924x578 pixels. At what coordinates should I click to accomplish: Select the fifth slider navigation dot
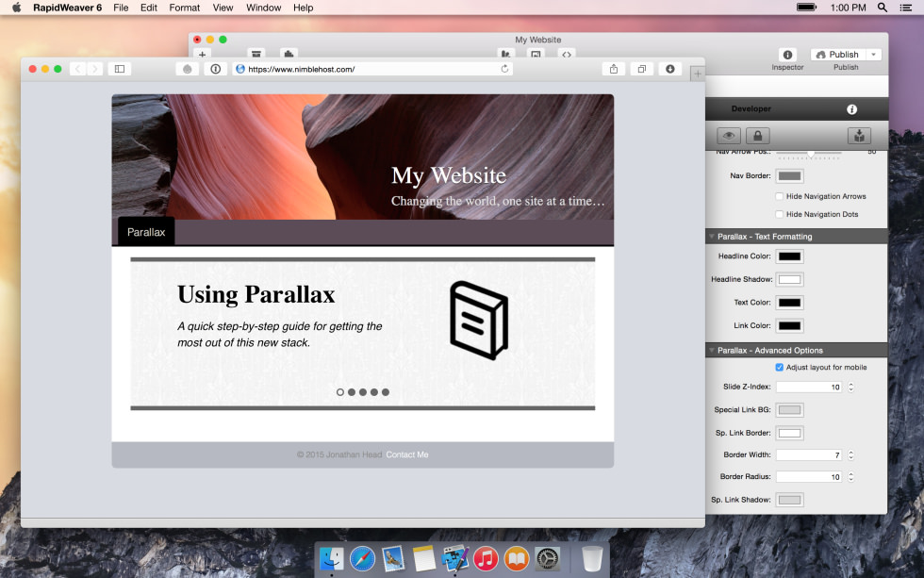(385, 392)
